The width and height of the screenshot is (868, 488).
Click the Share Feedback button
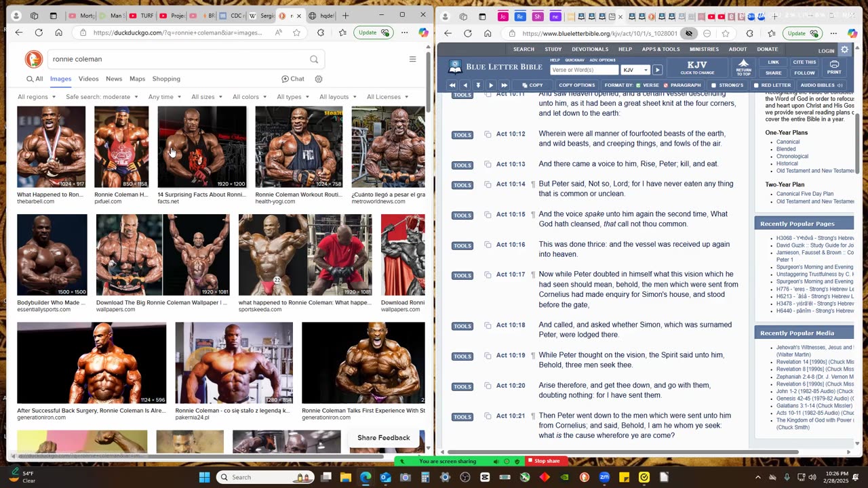click(384, 438)
